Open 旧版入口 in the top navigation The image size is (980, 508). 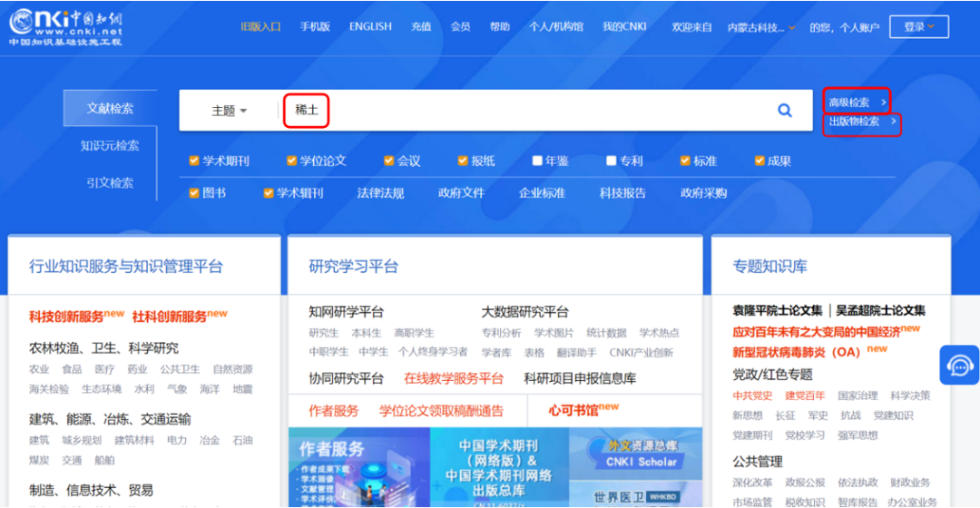[x=261, y=27]
